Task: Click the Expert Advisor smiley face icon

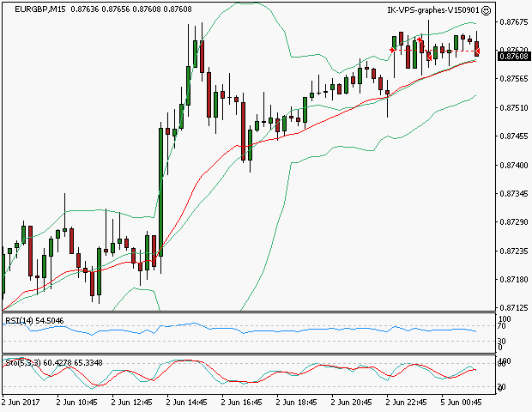Action: click(487, 10)
